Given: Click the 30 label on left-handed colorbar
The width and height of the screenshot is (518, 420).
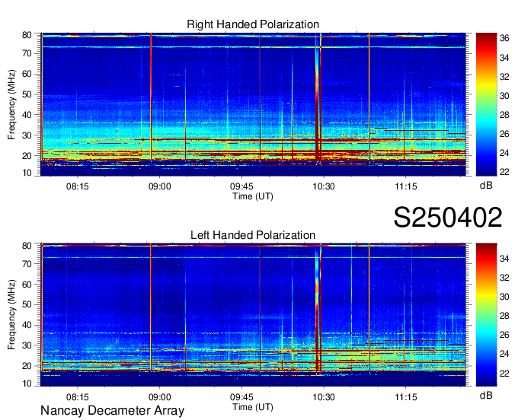Looking at the screenshot, I should pos(504,297).
